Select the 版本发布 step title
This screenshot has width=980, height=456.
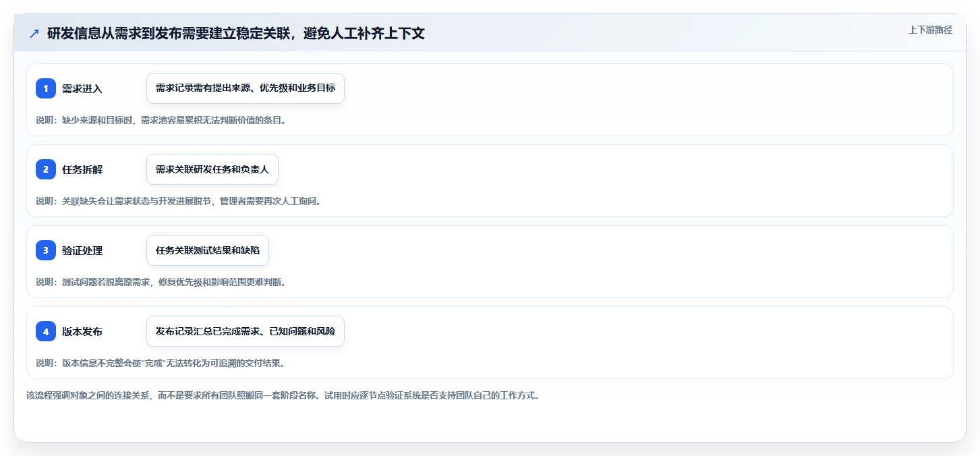pos(82,331)
